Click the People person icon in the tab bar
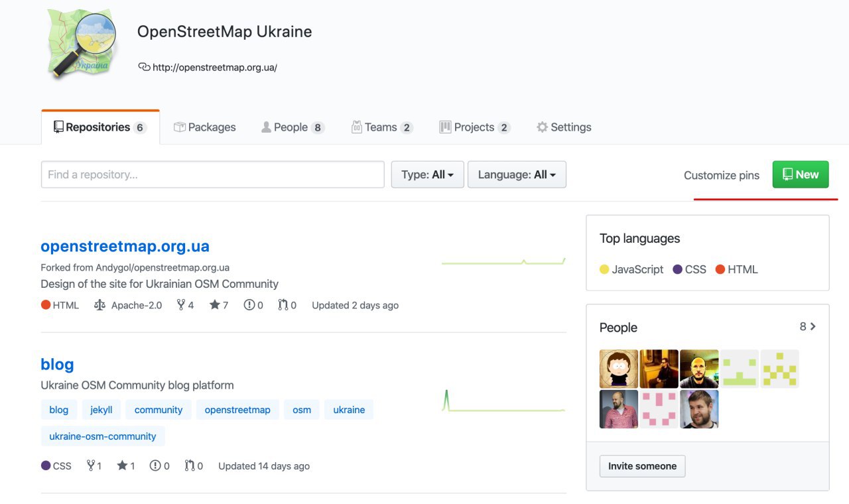849x504 pixels. pyautogui.click(x=266, y=127)
